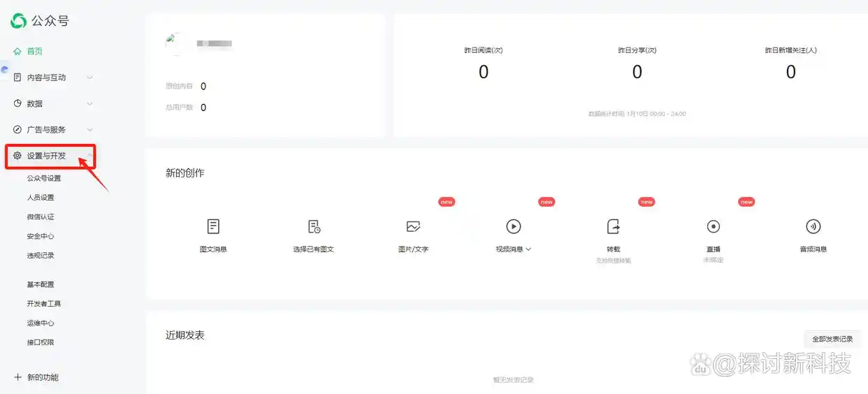Click the account avatar thumbnail
Image resolution: width=868 pixels, height=394 pixels.
(174, 43)
